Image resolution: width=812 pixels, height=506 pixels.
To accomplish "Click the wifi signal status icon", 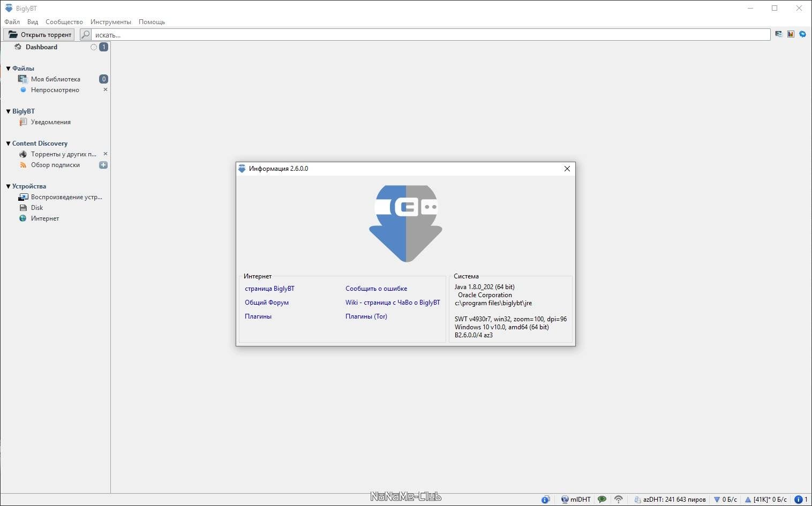I will click(619, 500).
